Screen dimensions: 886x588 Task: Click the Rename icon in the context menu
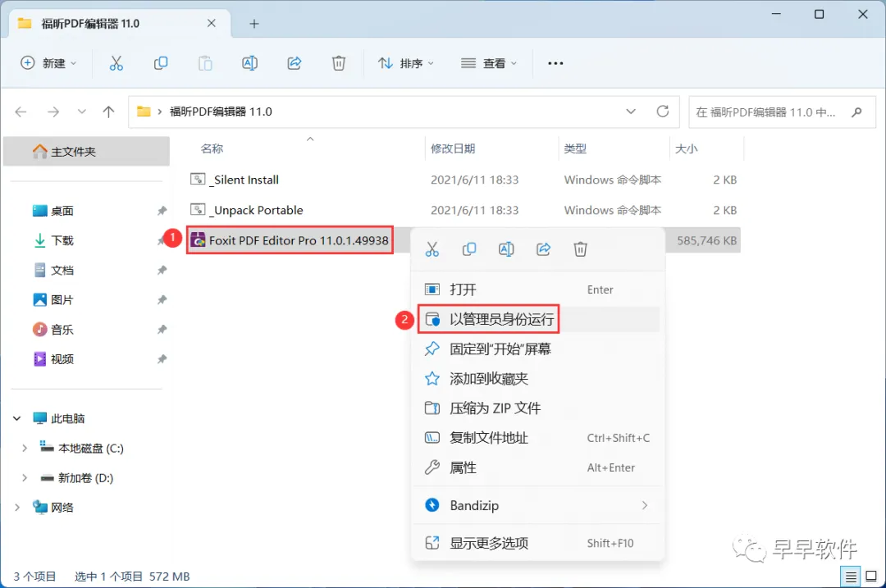(x=506, y=249)
